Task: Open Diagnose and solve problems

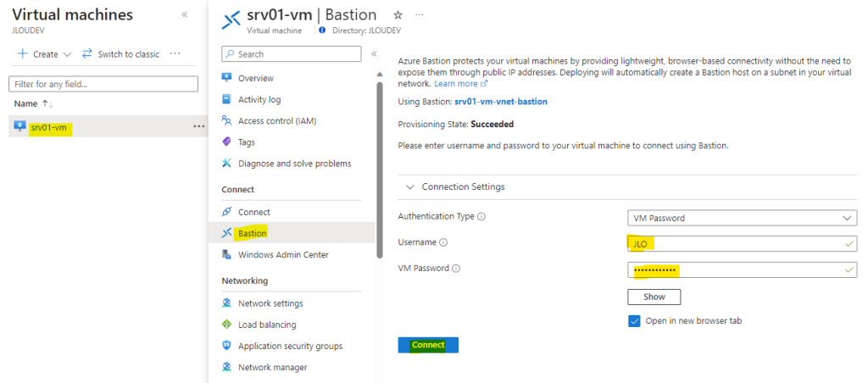Action: coord(294,164)
